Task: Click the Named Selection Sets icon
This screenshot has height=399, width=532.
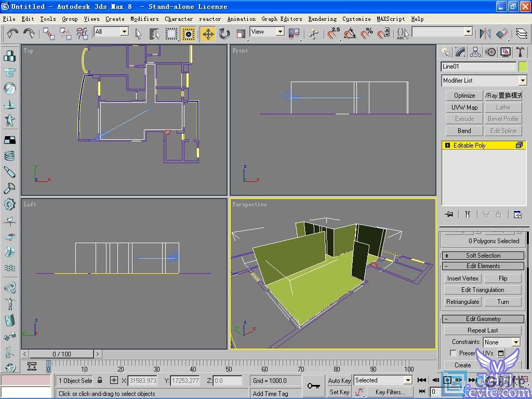Action: tap(403, 34)
